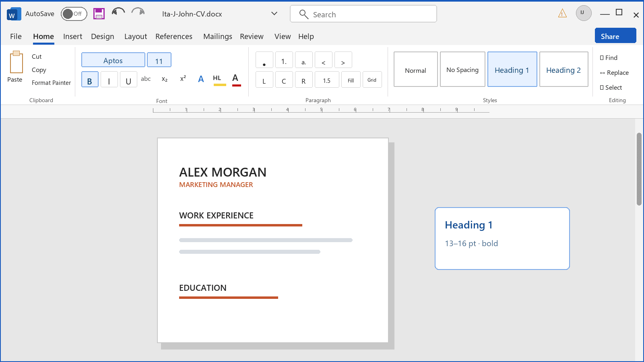Click the Word app logo

14,14
